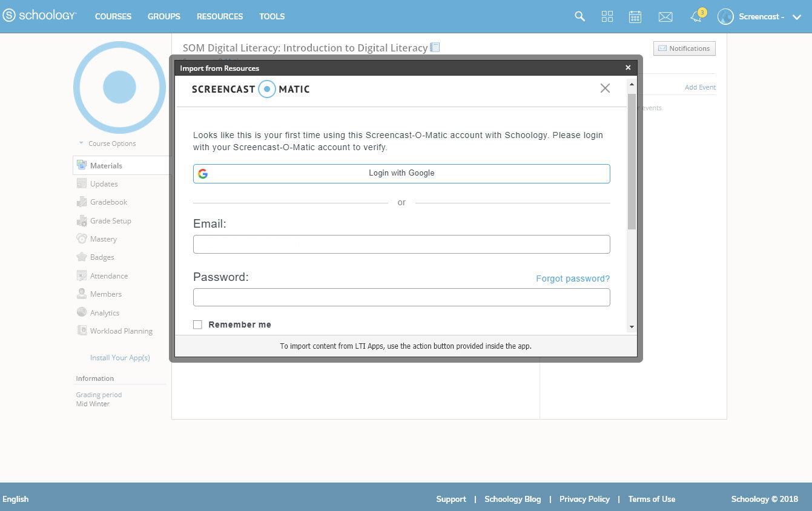Click the dialog scroll down arrow
Screen dimensions: 812x511
632,327
